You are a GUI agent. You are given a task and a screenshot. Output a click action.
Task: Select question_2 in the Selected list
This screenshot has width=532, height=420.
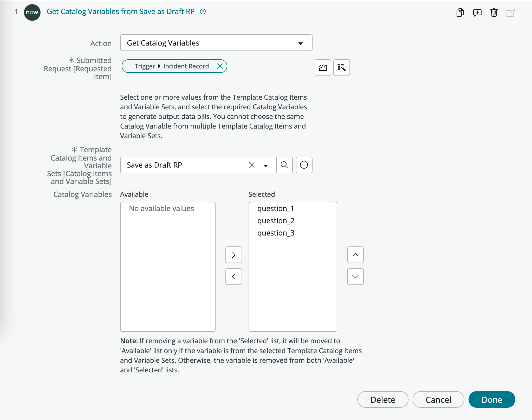[x=276, y=220]
